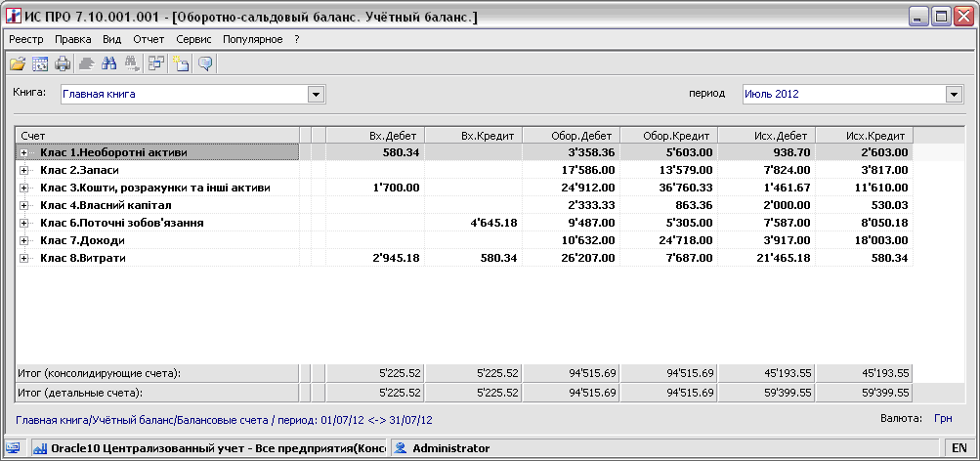
Task: Open the Отчет menu
Action: click(149, 39)
